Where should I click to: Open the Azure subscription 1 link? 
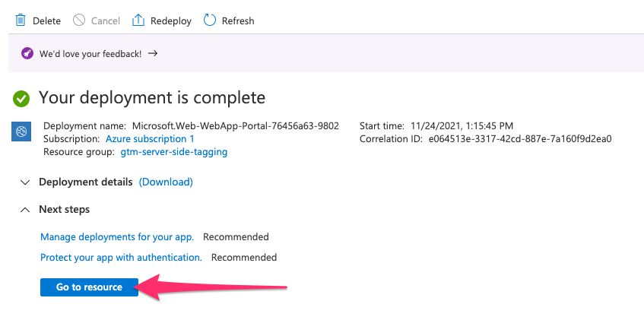point(150,139)
